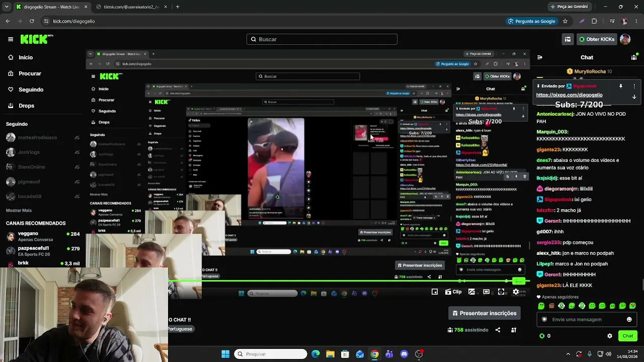Open File Explorer from the taskbar

[x=330, y=354]
